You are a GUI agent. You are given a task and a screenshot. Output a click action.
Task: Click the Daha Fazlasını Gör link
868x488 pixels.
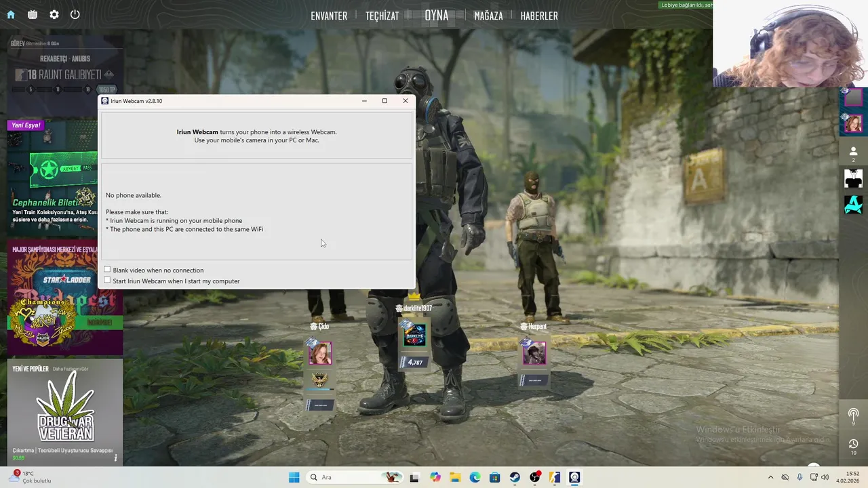click(x=71, y=369)
